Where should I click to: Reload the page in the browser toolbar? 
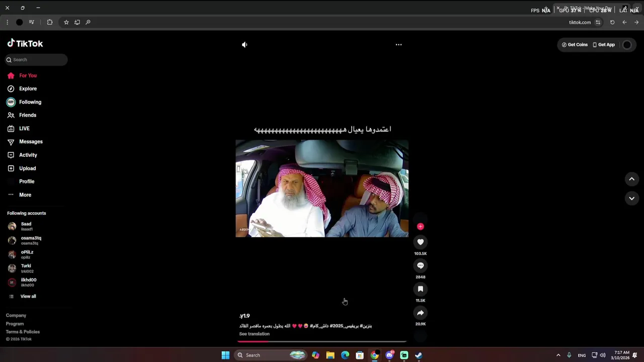coord(612,22)
